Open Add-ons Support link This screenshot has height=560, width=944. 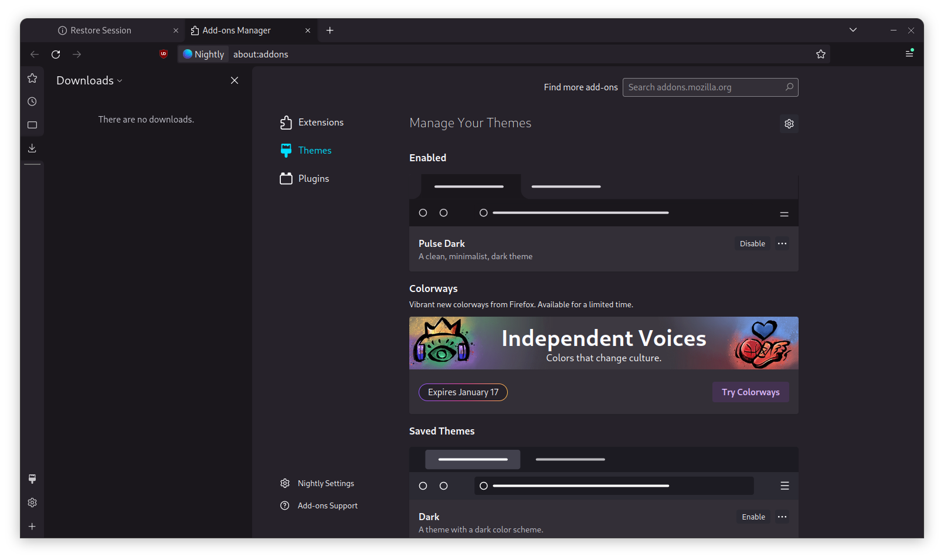[x=319, y=505]
